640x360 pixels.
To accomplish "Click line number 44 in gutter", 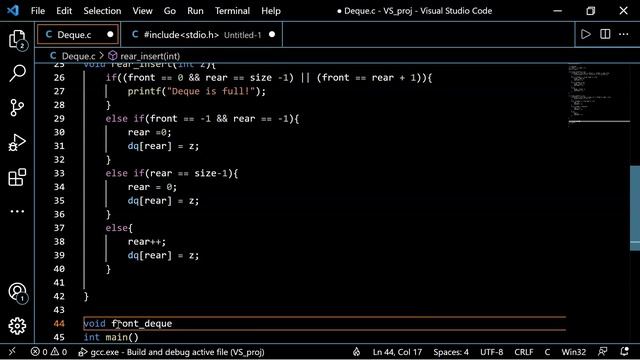I will (59, 324).
